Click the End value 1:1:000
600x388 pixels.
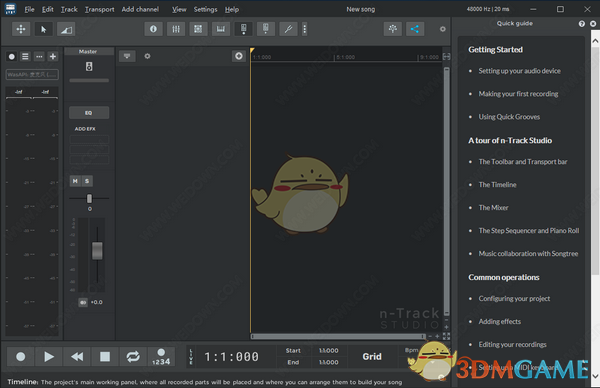click(329, 362)
